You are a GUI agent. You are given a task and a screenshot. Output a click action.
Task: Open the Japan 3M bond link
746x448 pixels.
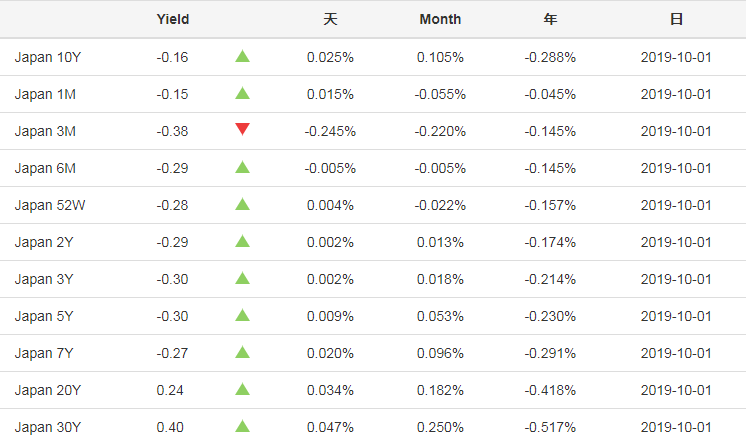coord(45,131)
